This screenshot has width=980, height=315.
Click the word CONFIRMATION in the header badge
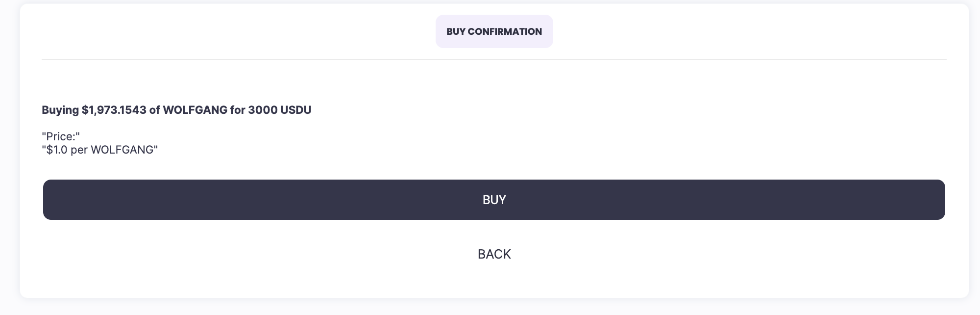(505, 31)
